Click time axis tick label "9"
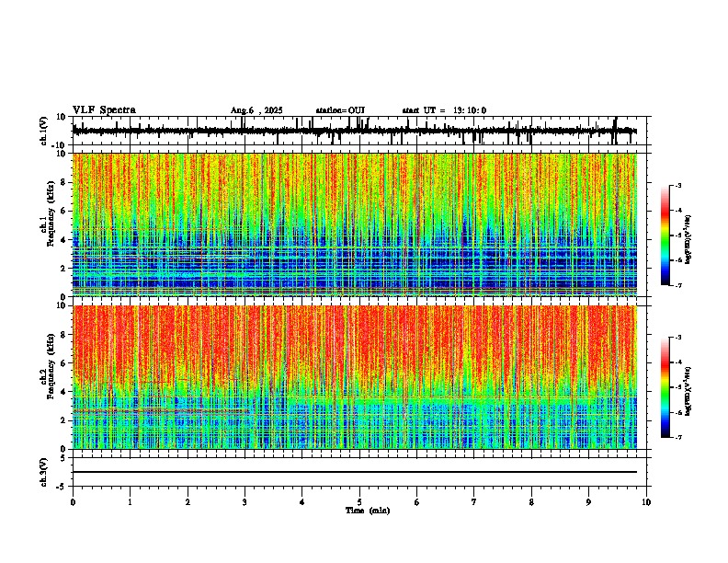 click(588, 502)
